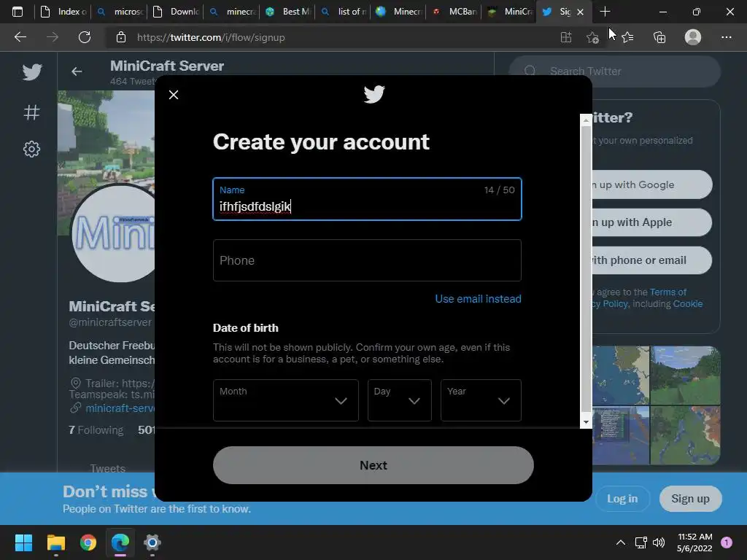Switch to the MiniCra tab
This screenshot has width=747, height=560.
pos(511,12)
